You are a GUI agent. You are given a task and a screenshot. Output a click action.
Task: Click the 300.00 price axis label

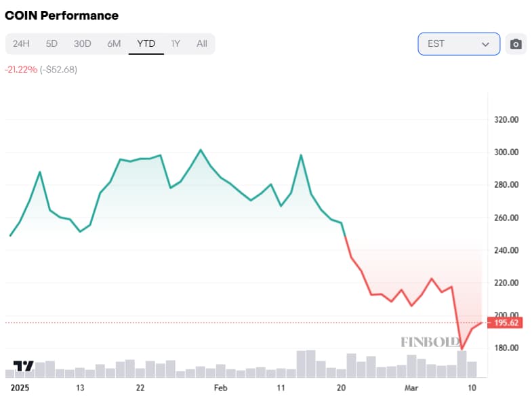(506, 153)
